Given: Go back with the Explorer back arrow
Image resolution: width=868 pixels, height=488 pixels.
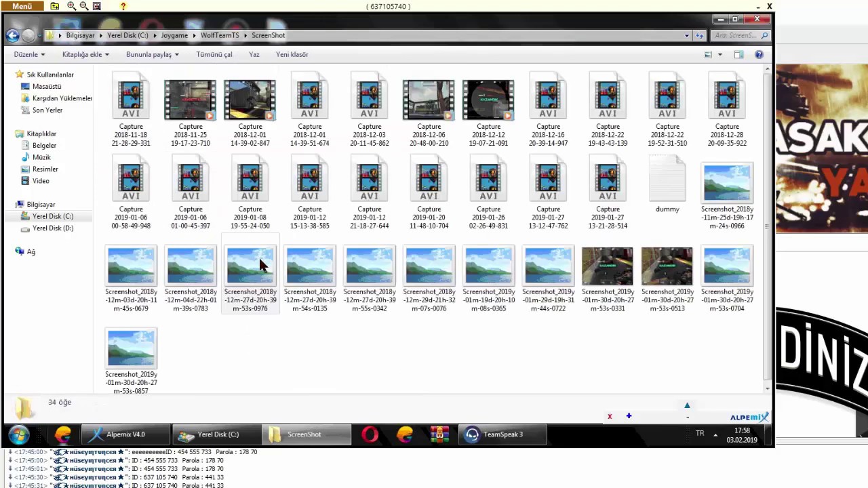Looking at the screenshot, I should coord(12,35).
